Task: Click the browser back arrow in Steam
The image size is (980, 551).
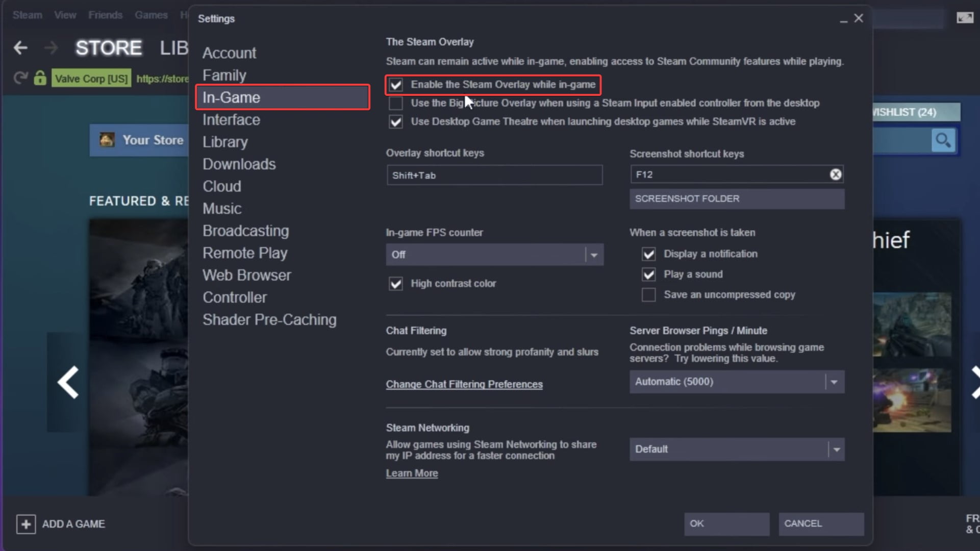Action: tap(20, 48)
